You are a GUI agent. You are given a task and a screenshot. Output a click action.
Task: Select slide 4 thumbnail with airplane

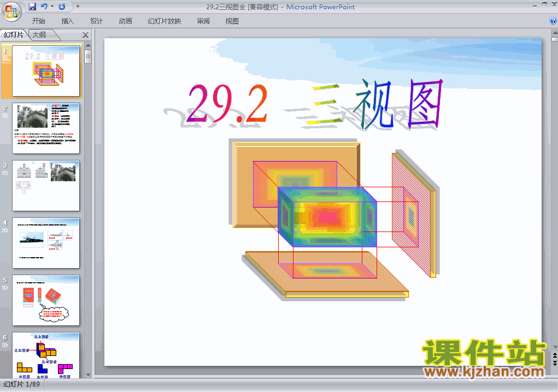click(x=46, y=243)
